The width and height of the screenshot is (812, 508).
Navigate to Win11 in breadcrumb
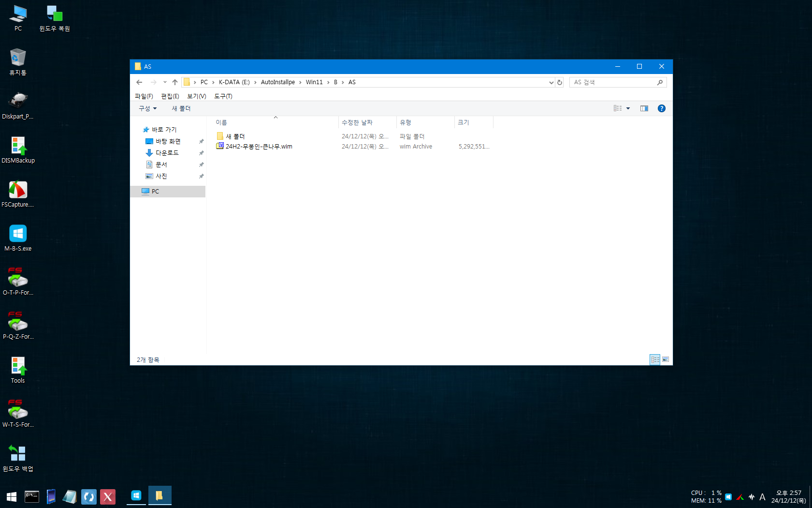314,82
